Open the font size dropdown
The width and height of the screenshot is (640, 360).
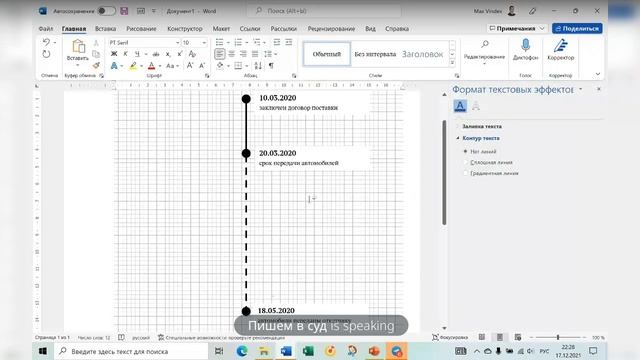point(204,42)
